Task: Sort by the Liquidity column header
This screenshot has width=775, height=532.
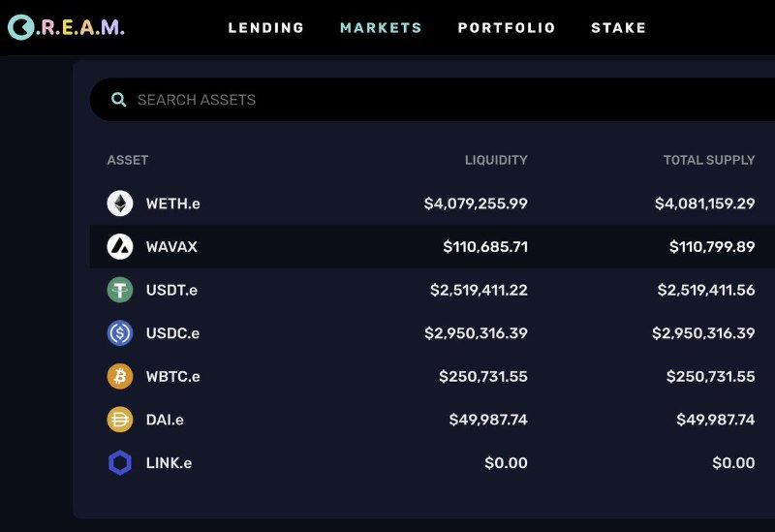Action: [496, 160]
